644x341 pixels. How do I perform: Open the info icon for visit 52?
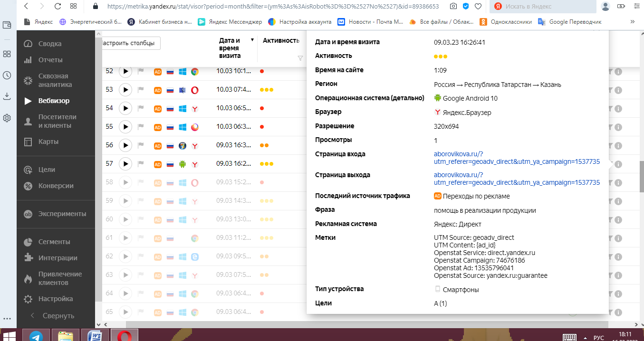click(618, 72)
